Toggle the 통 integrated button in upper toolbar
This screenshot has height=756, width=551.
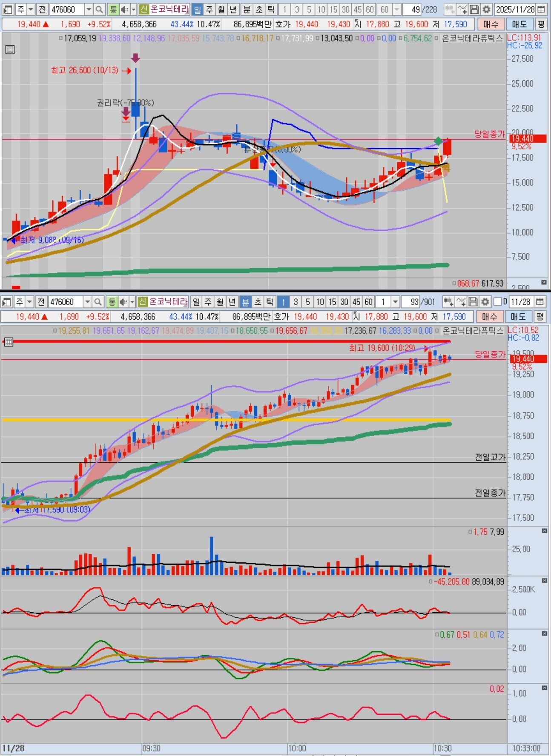pyautogui.click(x=113, y=9)
